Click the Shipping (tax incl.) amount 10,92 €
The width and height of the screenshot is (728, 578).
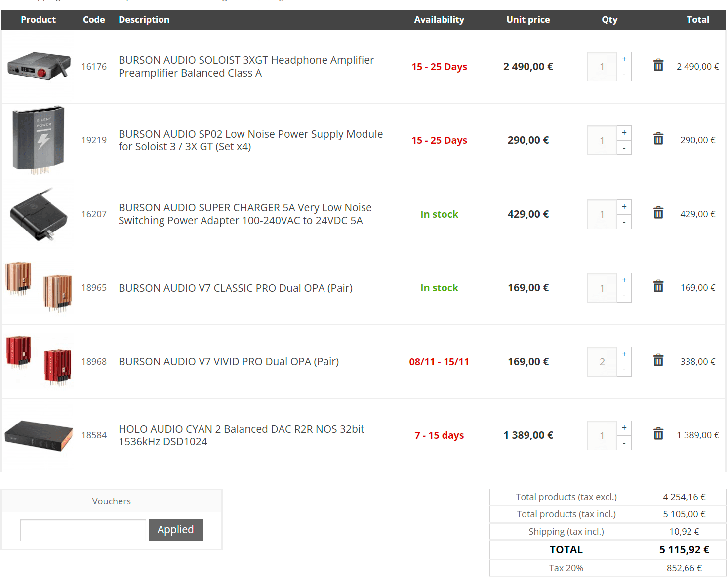click(x=684, y=531)
